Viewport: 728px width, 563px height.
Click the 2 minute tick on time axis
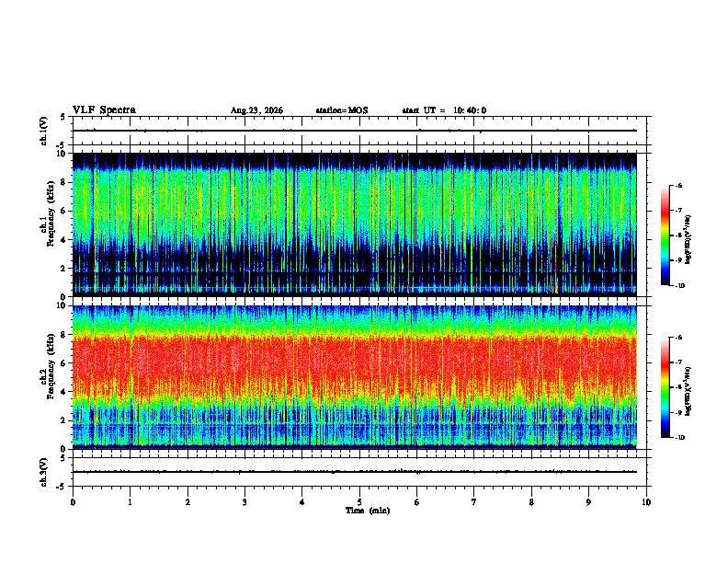point(188,502)
